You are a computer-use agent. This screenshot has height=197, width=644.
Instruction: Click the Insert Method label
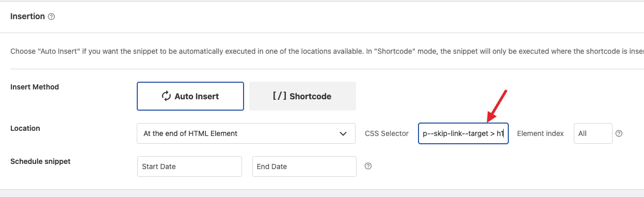coord(35,87)
